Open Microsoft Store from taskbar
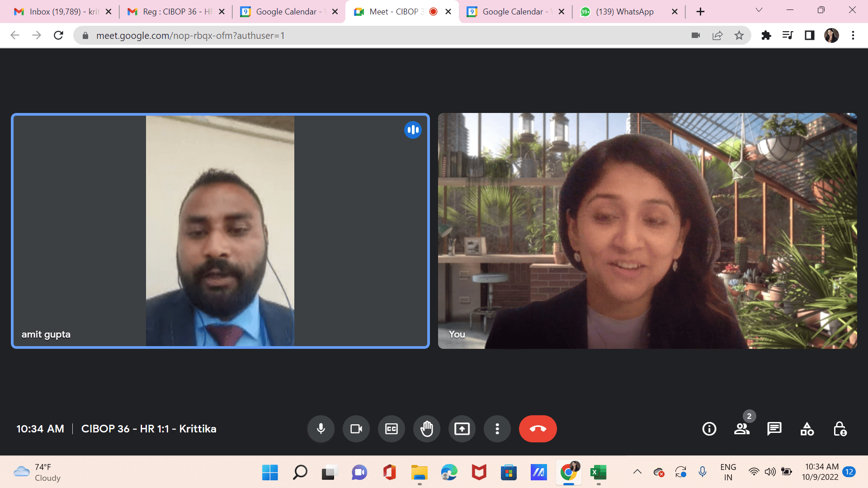Viewport: 868px width, 488px height. click(509, 473)
